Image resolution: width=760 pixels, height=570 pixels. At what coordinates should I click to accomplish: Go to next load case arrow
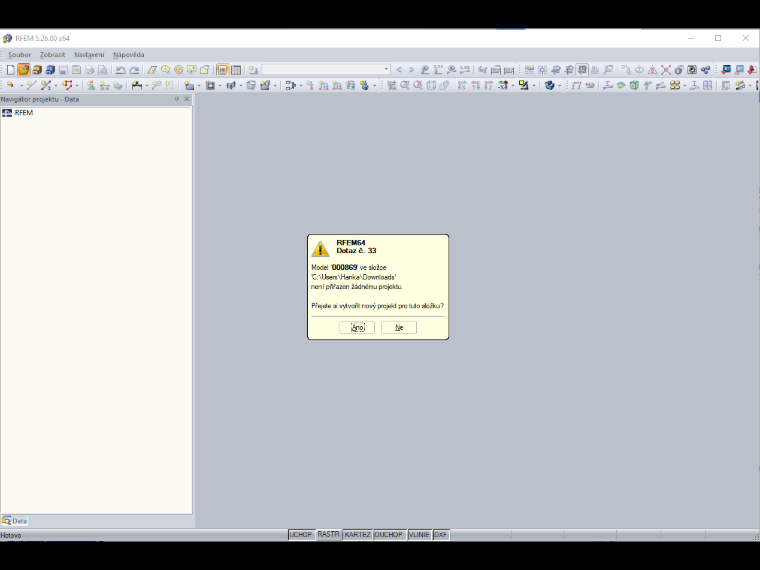pos(412,70)
